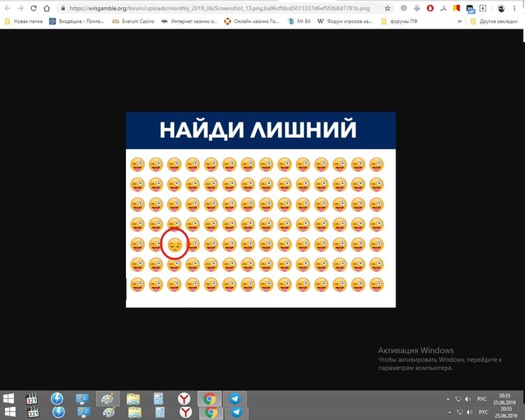The height and width of the screenshot is (420, 525).
Task: Go to the home page icon
Action: pyautogui.click(x=46, y=8)
